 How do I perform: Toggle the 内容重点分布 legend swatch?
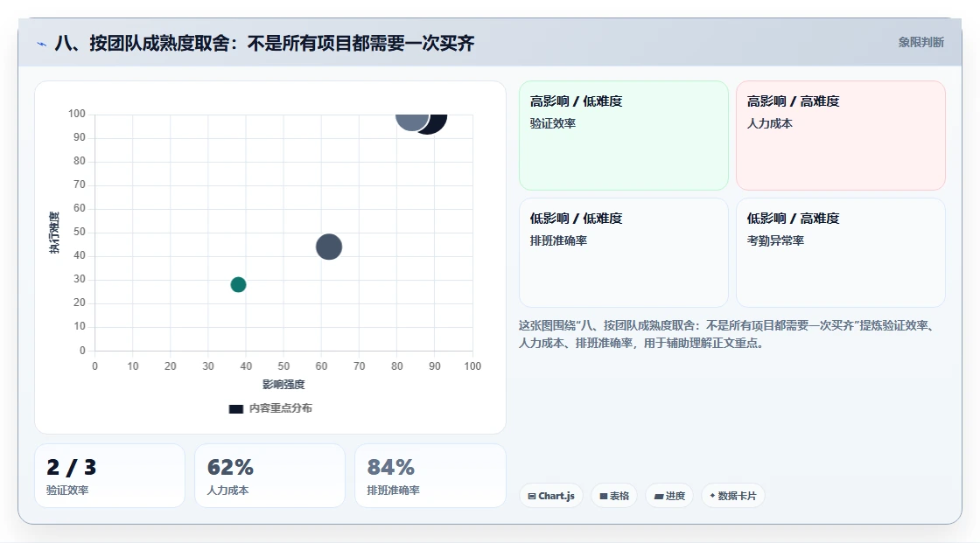(235, 408)
